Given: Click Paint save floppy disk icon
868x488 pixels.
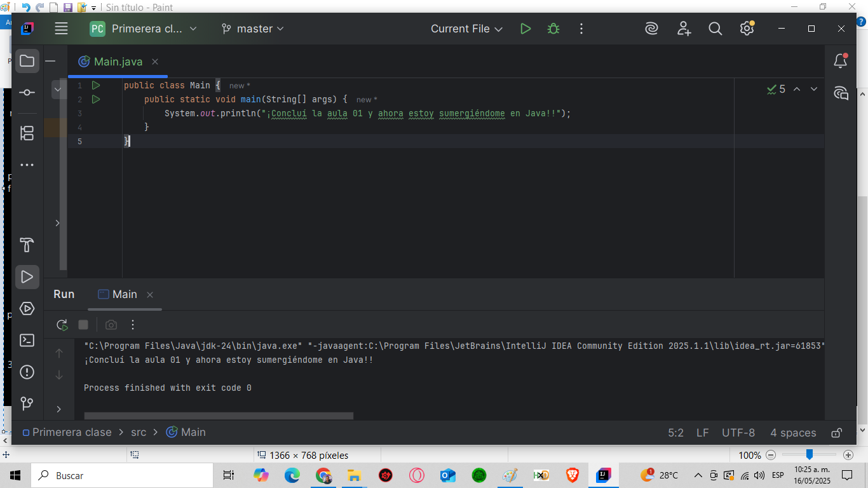Looking at the screenshot, I should tap(68, 8).
